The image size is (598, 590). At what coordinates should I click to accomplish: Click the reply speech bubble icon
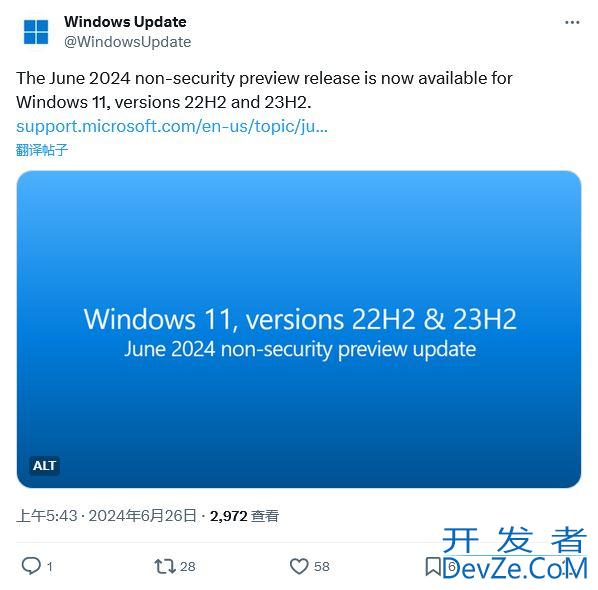click(31, 566)
